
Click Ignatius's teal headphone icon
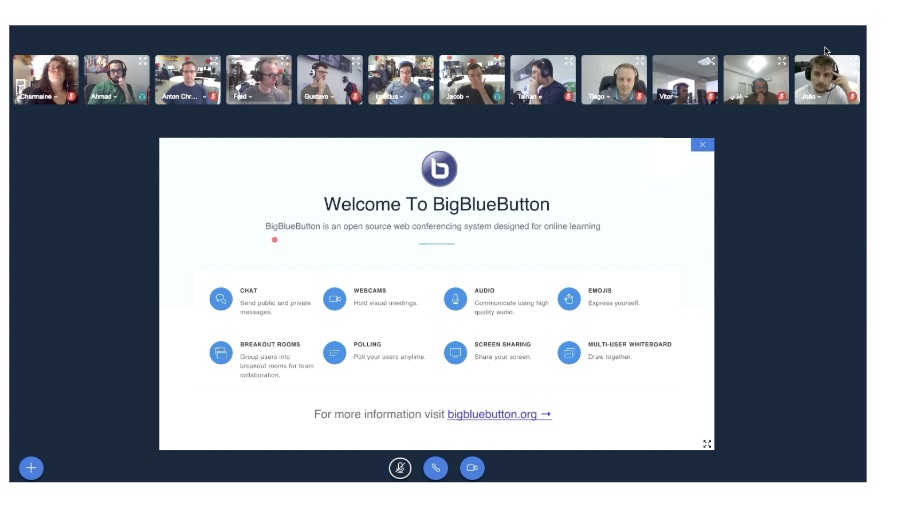click(x=427, y=96)
